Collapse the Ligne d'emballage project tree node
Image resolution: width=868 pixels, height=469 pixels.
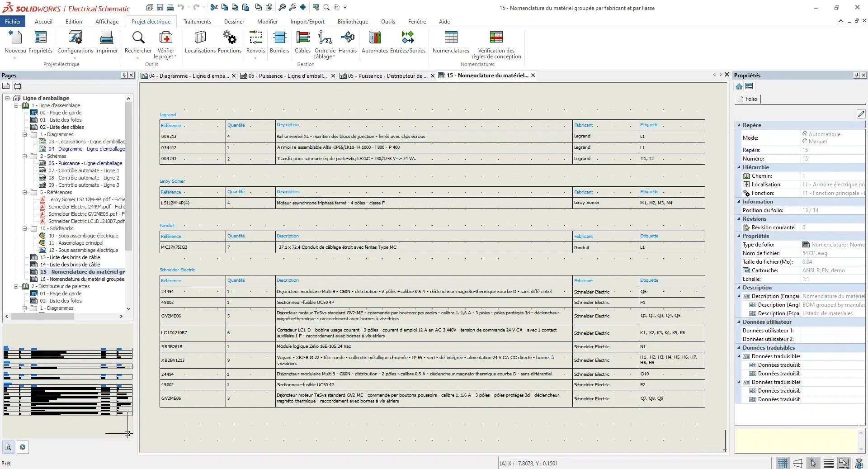click(7, 98)
